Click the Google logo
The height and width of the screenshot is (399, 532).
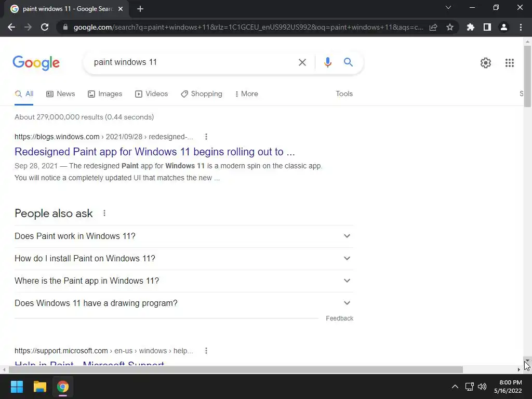click(x=36, y=63)
